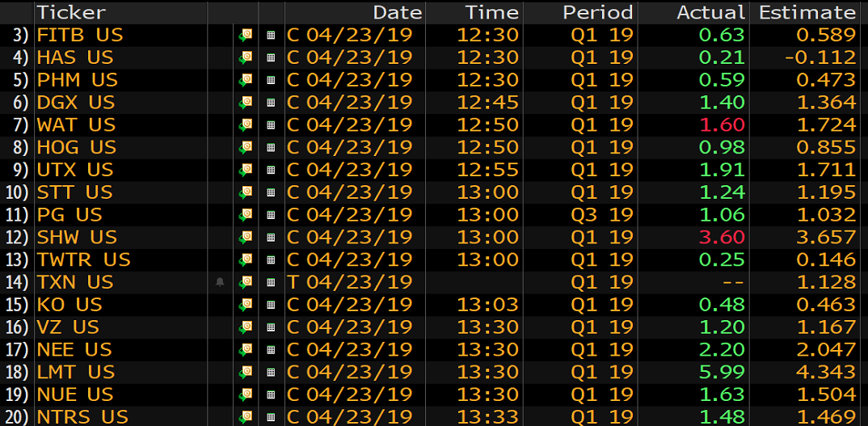Open the orange document icon for HAS US
The width and height of the screenshot is (868, 426).
click(245, 57)
